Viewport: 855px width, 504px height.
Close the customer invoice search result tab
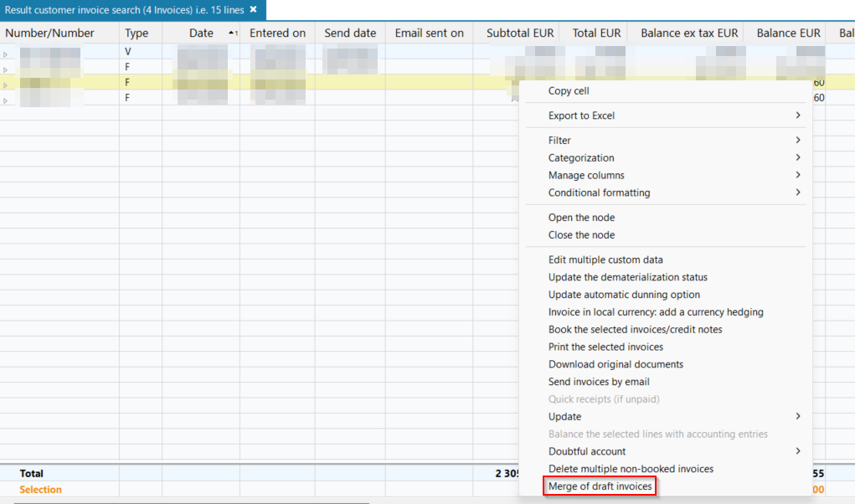tap(253, 10)
